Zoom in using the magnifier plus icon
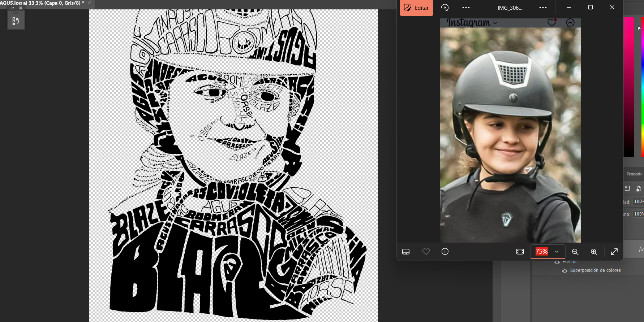The image size is (644, 322). [594, 252]
